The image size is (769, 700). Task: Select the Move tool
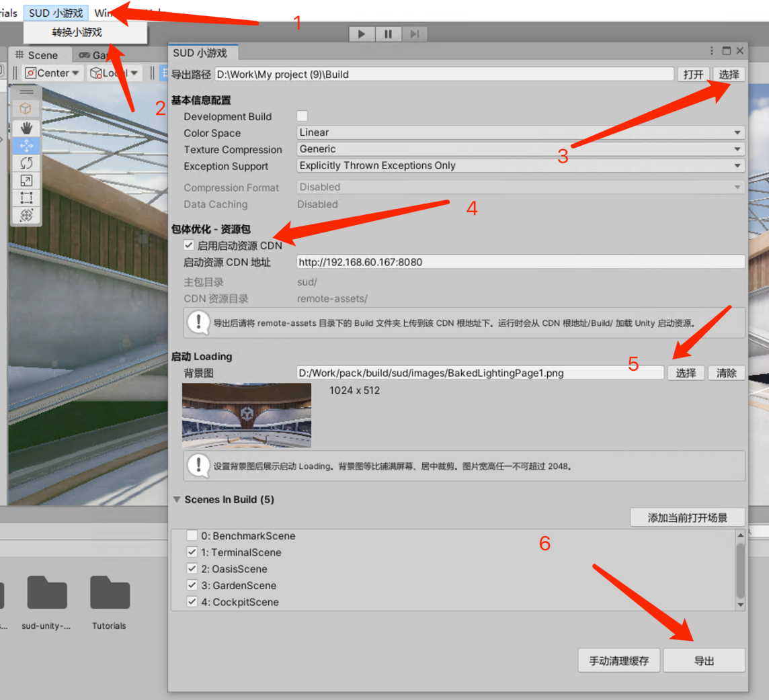click(26, 146)
